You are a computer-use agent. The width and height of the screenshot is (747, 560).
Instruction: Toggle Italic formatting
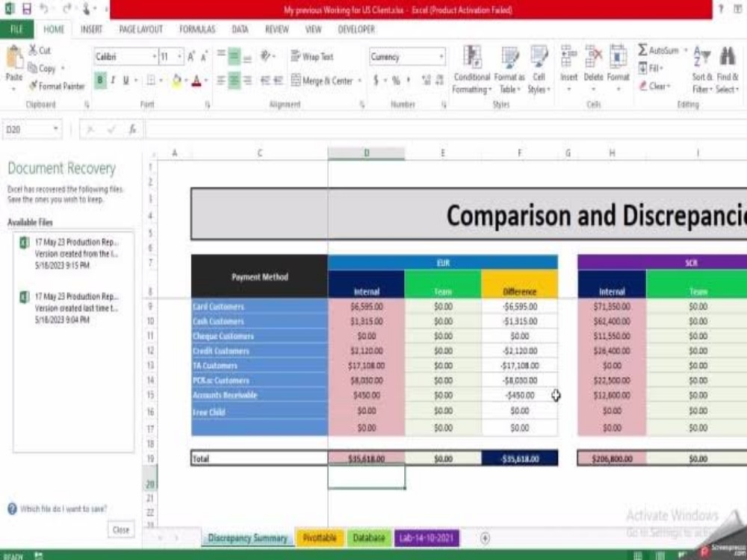[x=113, y=81]
